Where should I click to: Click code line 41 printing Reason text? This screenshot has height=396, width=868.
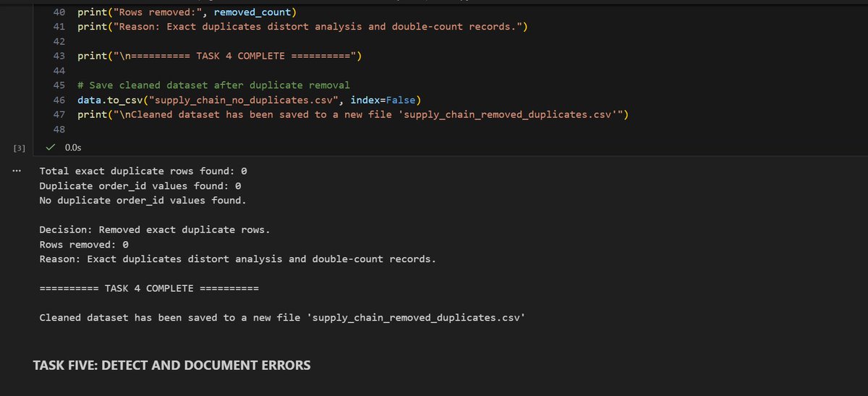303,27
